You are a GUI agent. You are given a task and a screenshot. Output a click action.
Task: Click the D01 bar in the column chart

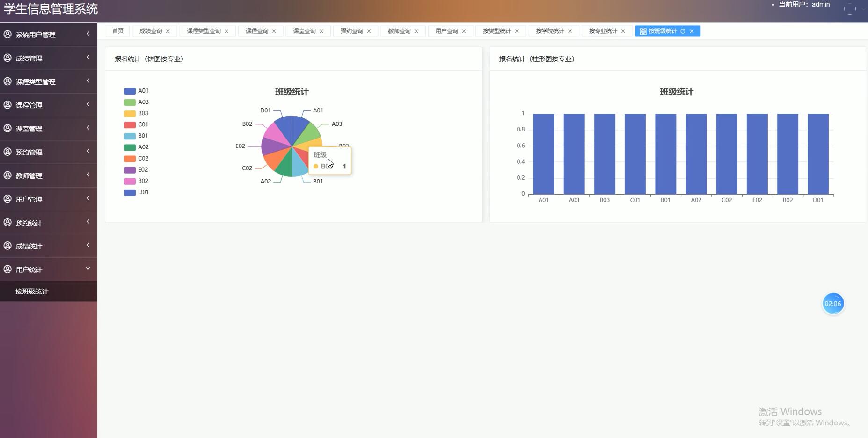click(x=818, y=153)
